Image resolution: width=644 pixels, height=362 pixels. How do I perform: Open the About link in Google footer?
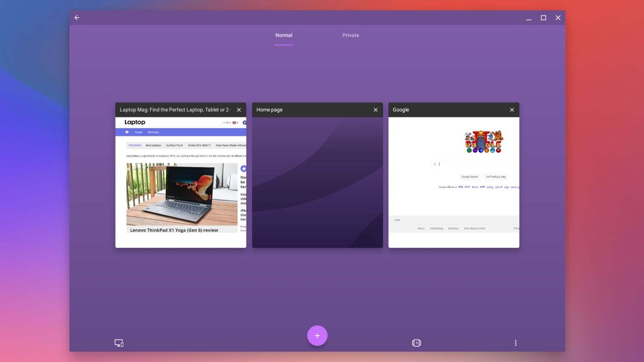pyautogui.click(x=421, y=228)
